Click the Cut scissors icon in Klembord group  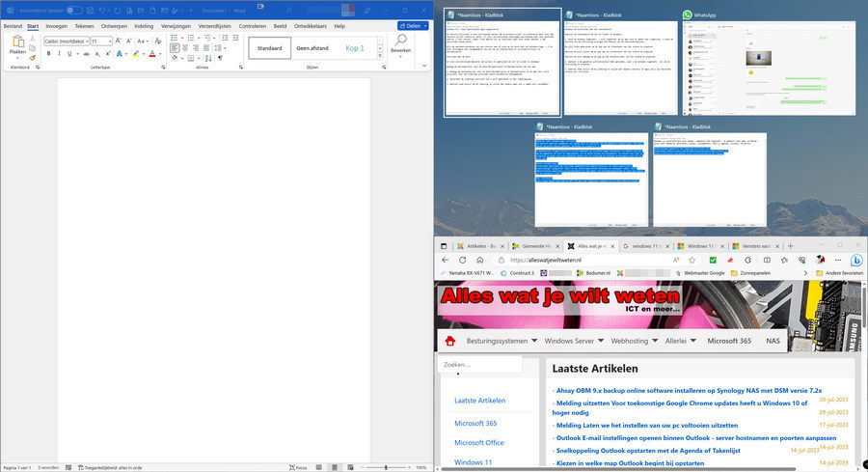click(33, 39)
